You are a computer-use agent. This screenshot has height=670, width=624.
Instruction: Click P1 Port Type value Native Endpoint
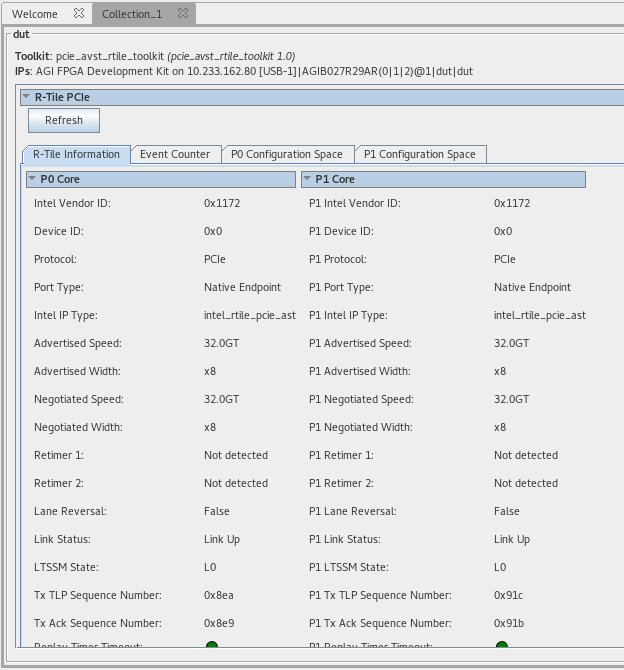(533, 287)
